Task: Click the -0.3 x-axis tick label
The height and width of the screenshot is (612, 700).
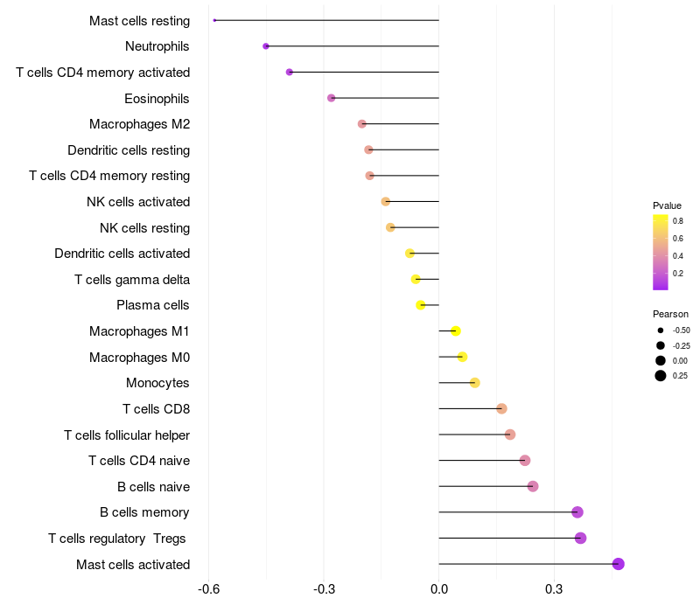Action: pyautogui.click(x=324, y=589)
